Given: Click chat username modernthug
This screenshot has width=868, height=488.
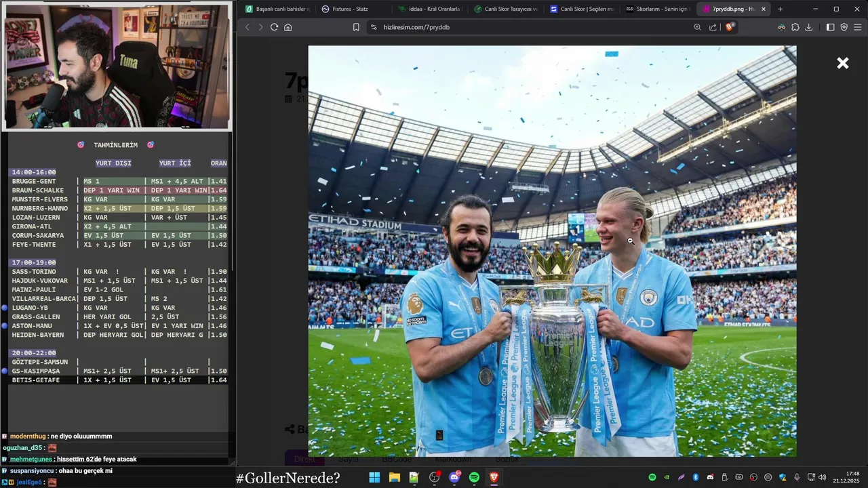Looking at the screenshot, I should [x=28, y=436].
